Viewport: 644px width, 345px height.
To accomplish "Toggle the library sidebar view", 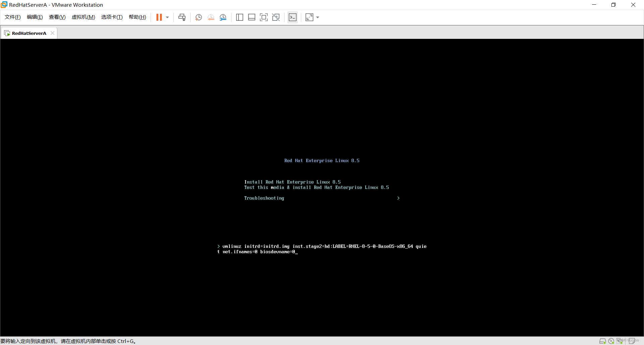I will click(239, 17).
